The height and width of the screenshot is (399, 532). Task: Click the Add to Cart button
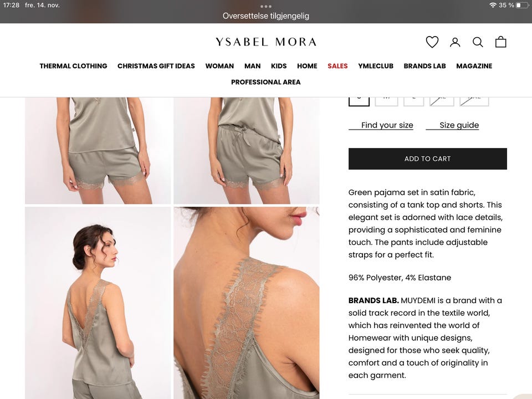(427, 159)
